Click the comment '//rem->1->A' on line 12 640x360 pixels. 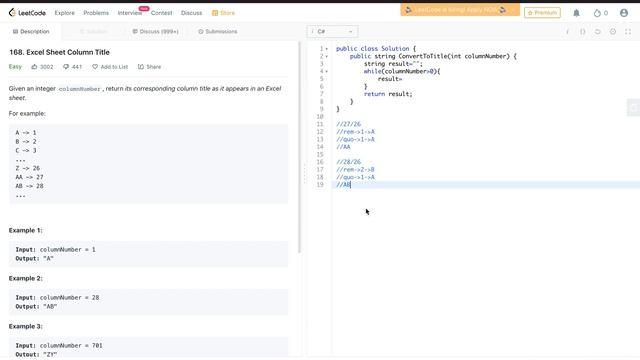click(355, 132)
